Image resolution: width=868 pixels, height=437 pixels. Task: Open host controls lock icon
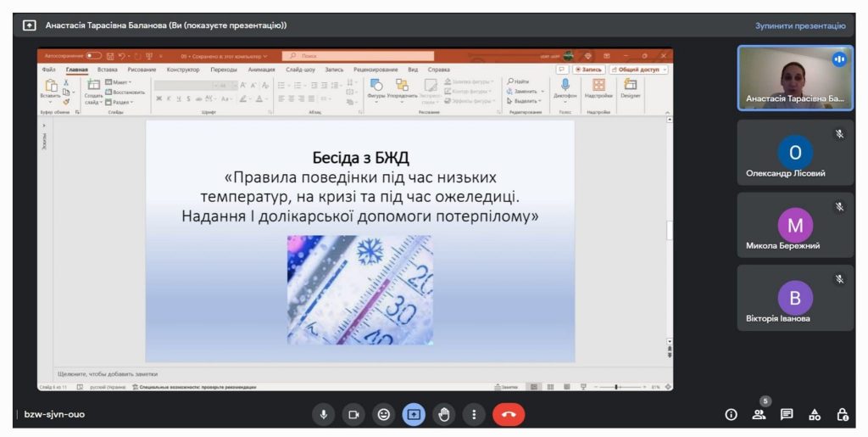point(843,414)
